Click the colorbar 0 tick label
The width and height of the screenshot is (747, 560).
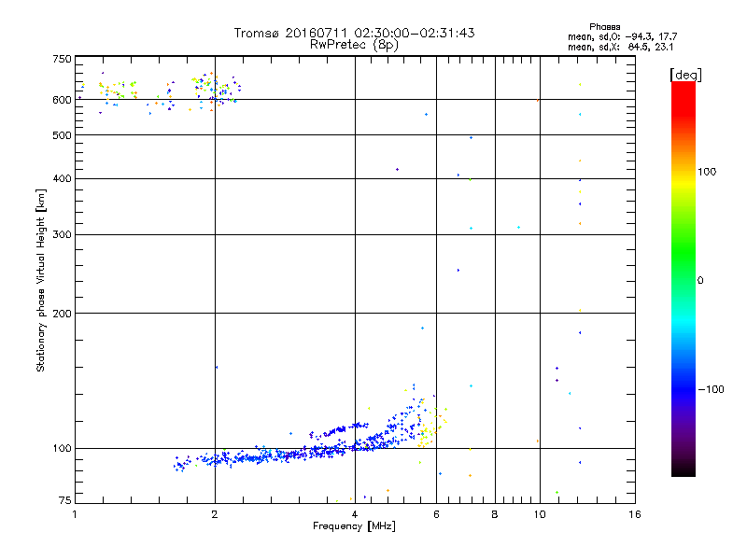point(700,281)
